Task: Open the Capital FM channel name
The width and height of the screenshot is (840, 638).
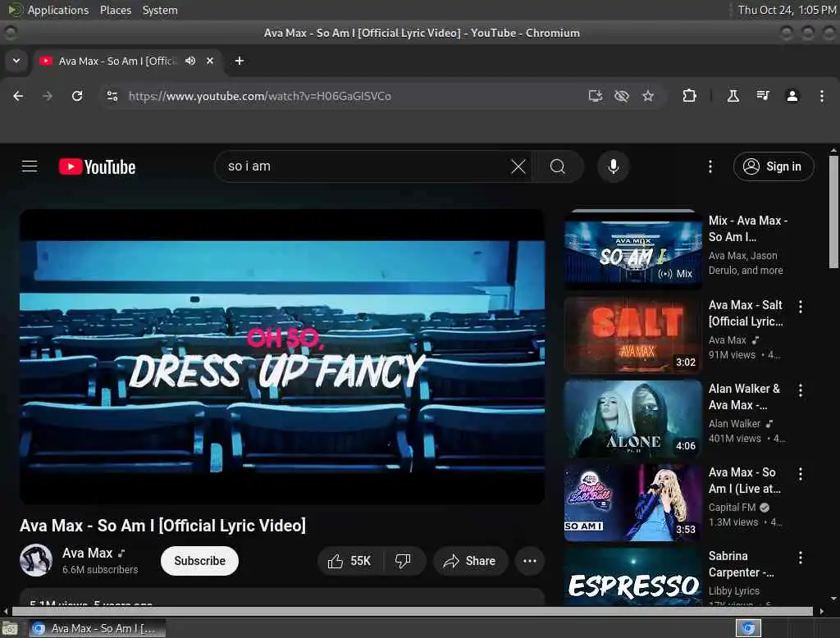Action: point(732,508)
